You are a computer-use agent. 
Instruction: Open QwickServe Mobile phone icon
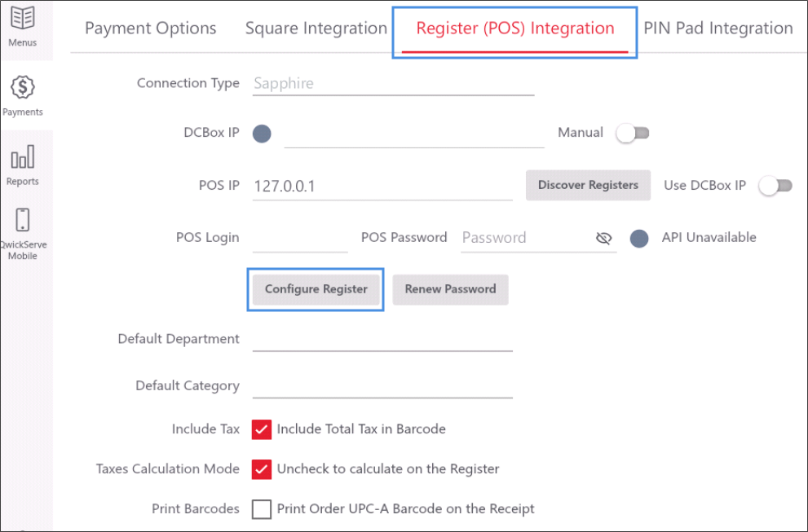coord(23,220)
